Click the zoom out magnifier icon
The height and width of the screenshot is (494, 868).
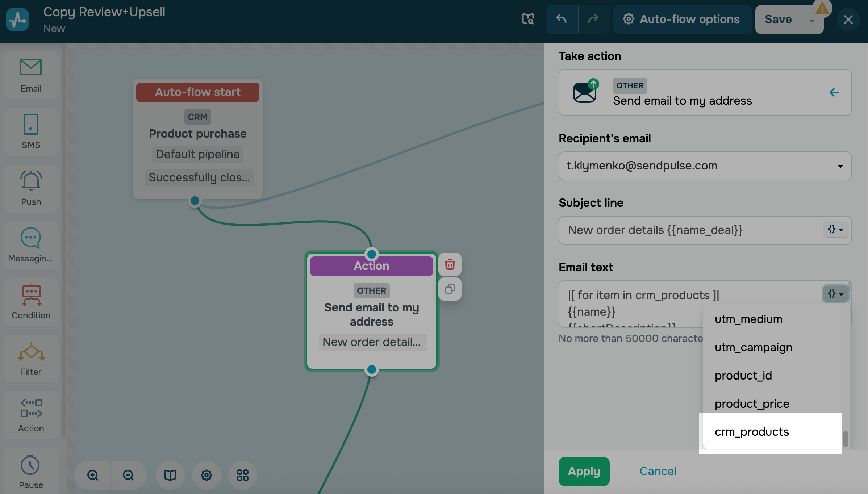click(128, 475)
